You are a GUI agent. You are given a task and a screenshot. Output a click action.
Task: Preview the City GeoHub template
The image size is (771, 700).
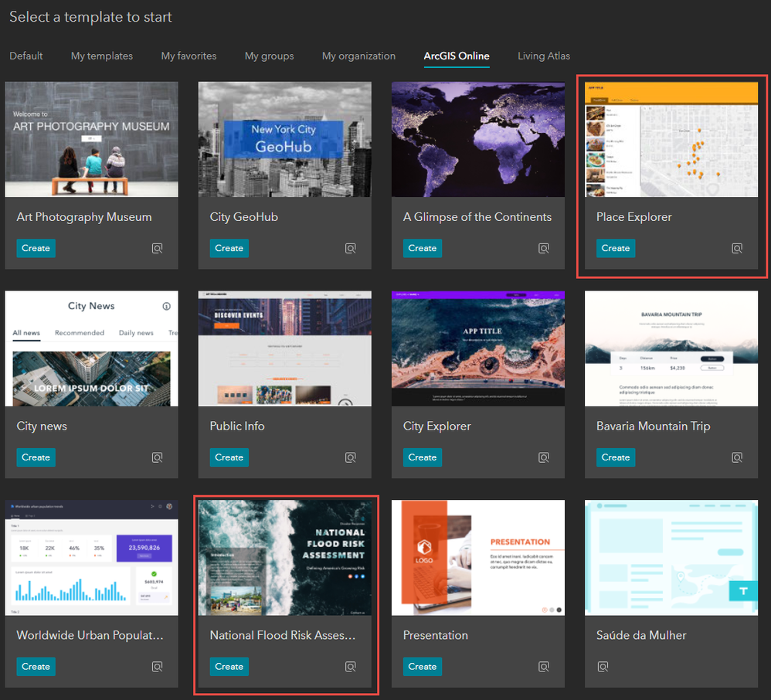pos(350,249)
